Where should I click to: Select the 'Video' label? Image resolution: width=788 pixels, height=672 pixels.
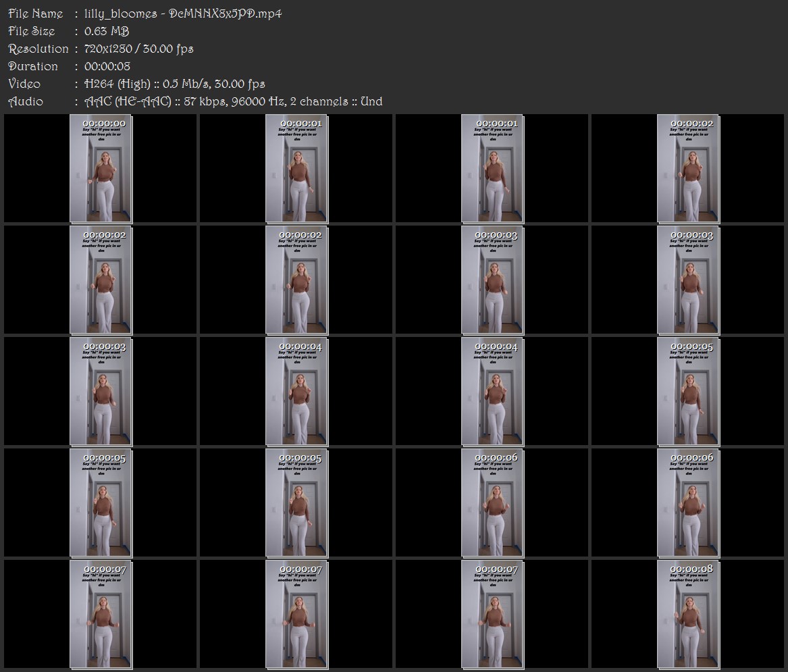click(x=24, y=84)
